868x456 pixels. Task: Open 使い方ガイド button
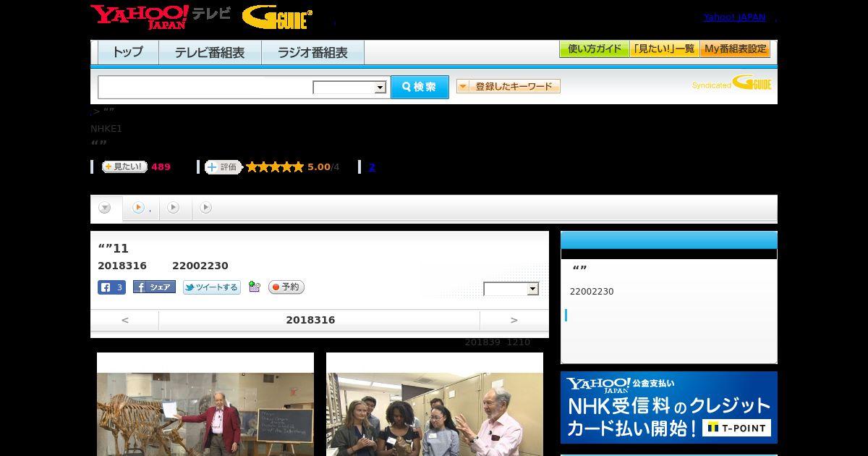pyautogui.click(x=594, y=49)
